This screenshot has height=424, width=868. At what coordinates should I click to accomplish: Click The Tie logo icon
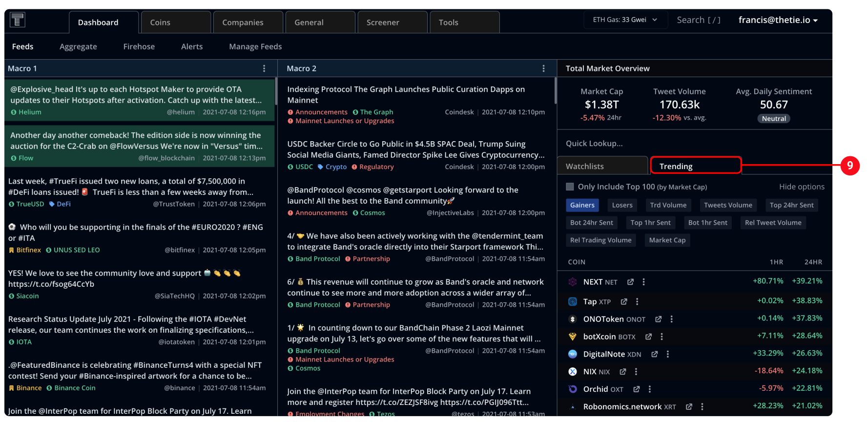[18, 20]
